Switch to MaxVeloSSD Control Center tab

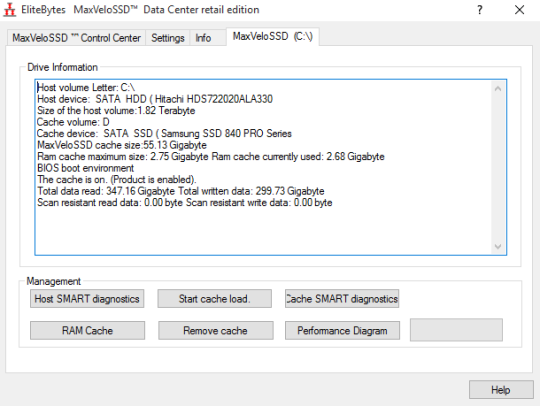click(x=76, y=38)
